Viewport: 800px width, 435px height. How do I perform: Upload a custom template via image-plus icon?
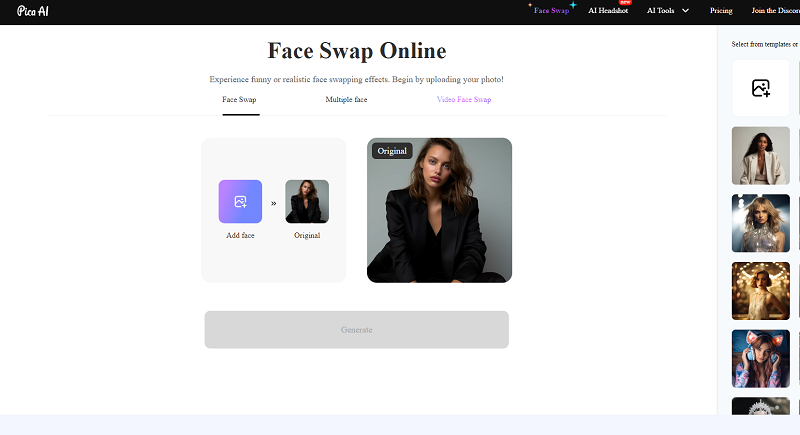(x=760, y=88)
